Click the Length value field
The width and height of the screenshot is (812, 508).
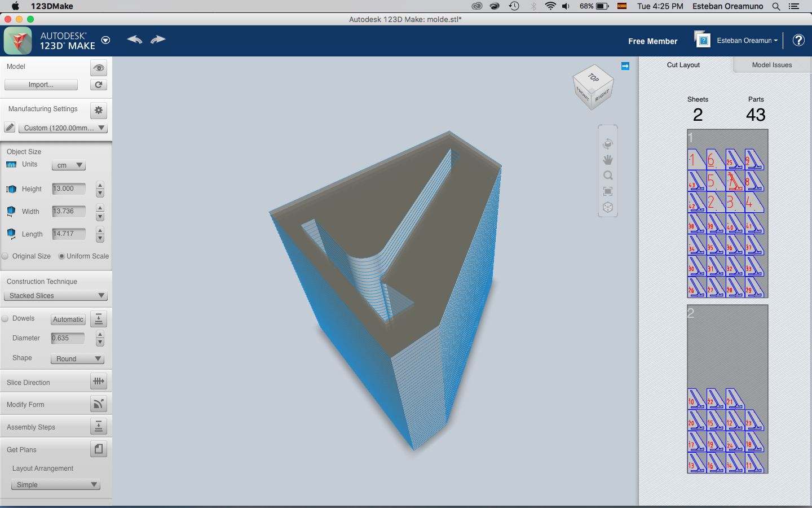pyautogui.click(x=69, y=234)
